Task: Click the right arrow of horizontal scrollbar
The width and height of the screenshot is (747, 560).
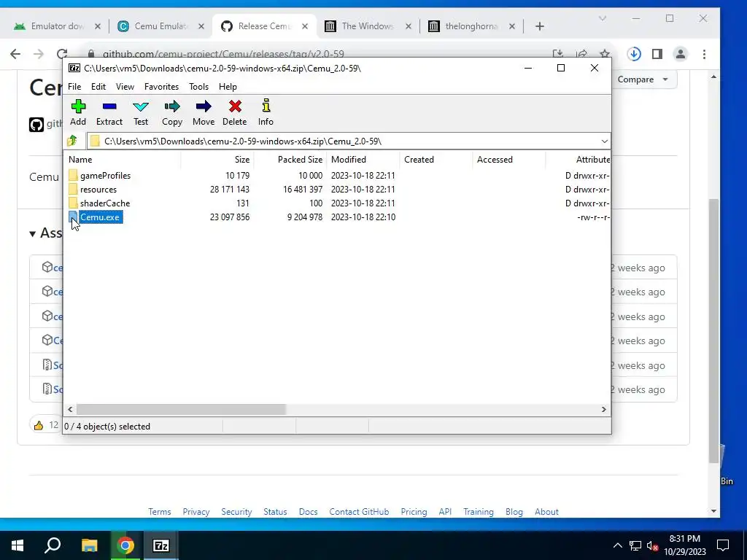Action: click(x=603, y=410)
